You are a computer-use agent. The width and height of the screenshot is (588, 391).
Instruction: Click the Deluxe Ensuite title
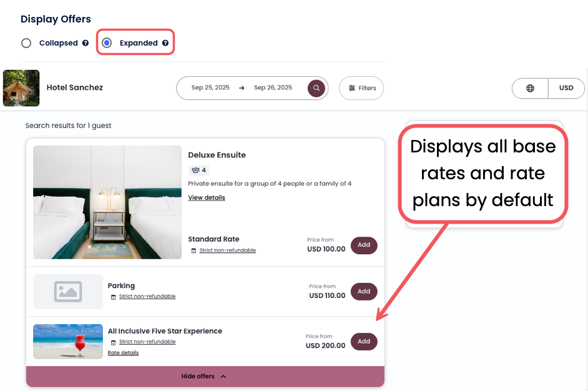(217, 155)
